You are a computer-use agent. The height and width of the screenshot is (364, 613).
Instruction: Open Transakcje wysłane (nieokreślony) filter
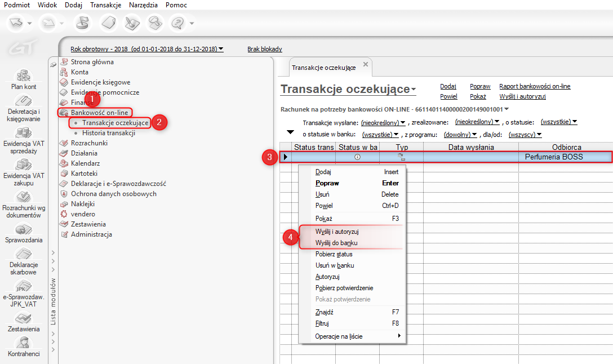point(383,123)
